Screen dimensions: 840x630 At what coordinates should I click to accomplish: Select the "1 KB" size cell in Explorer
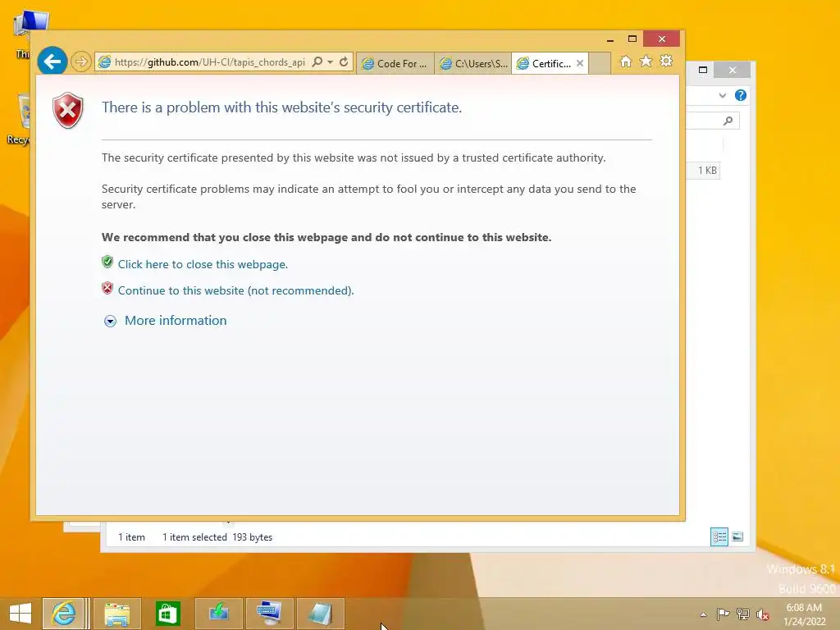(x=706, y=171)
